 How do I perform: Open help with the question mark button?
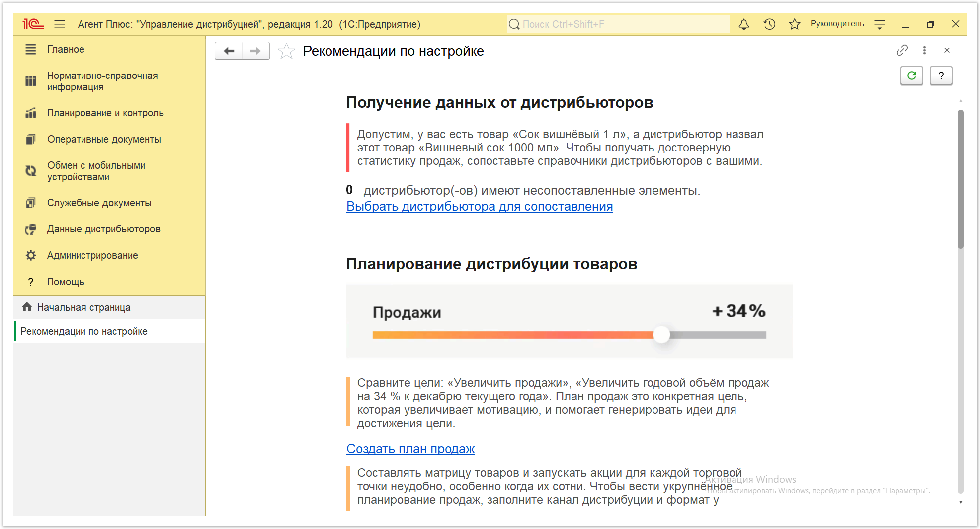tap(941, 76)
